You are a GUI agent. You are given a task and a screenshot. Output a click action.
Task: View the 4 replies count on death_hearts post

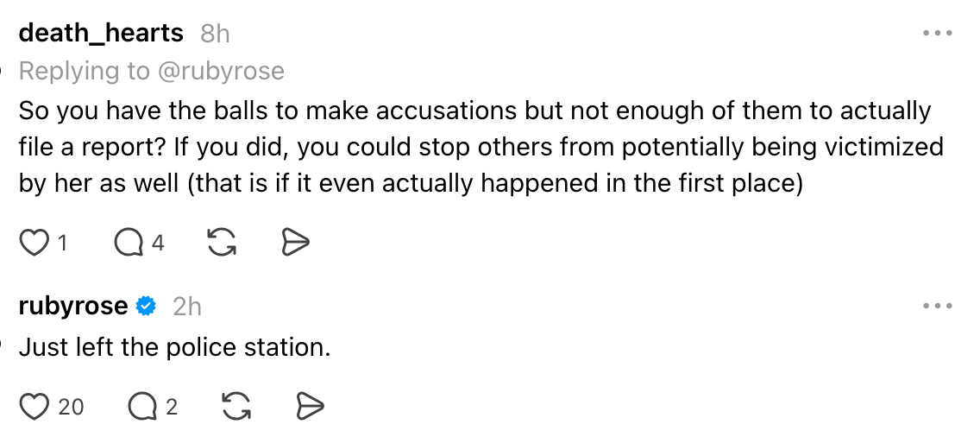(158, 244)
